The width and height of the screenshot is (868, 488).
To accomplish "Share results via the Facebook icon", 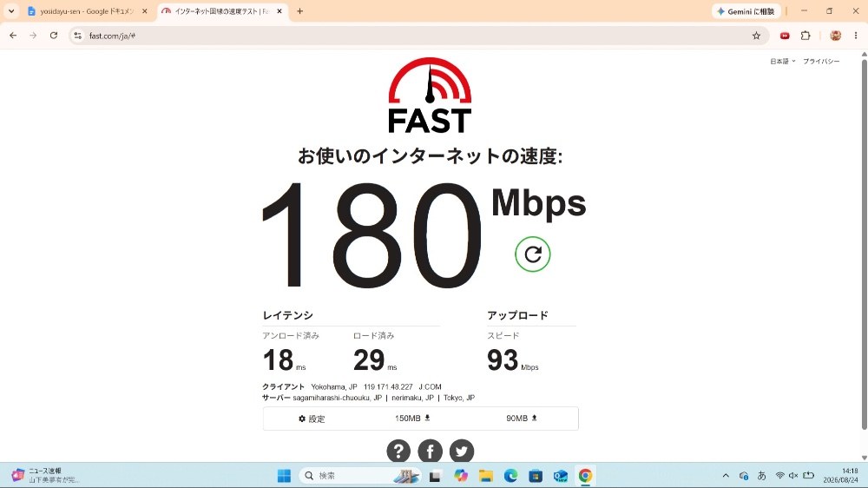I will (431, 451).
